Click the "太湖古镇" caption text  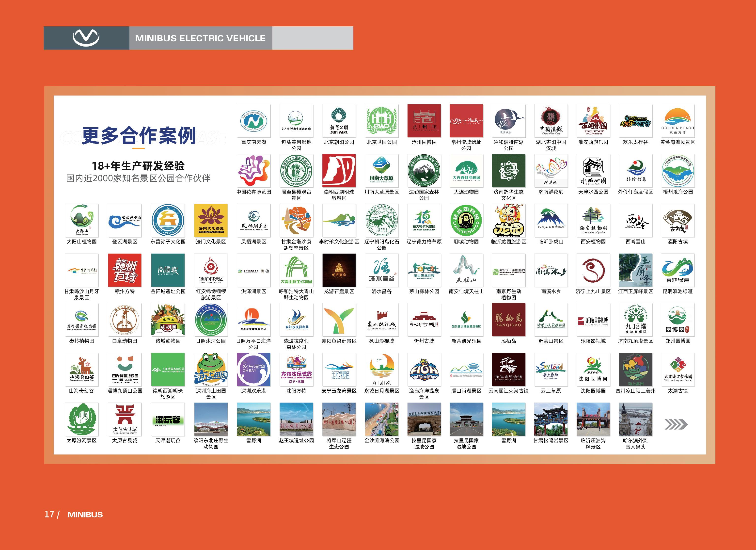(x=678, y=390)
